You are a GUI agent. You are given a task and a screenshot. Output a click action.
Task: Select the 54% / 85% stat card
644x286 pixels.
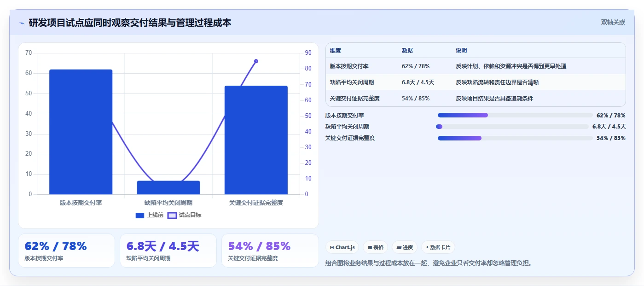(x=270, y=251)
